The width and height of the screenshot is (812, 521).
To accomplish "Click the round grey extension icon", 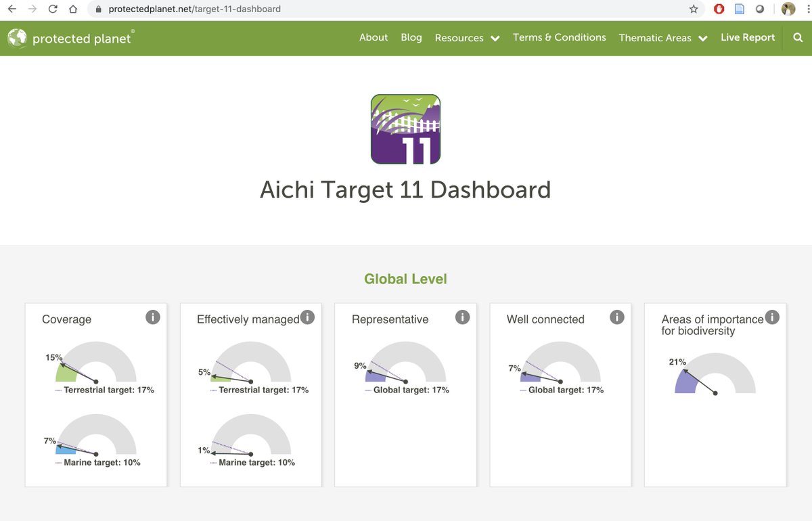I will (x=760, y=9).
